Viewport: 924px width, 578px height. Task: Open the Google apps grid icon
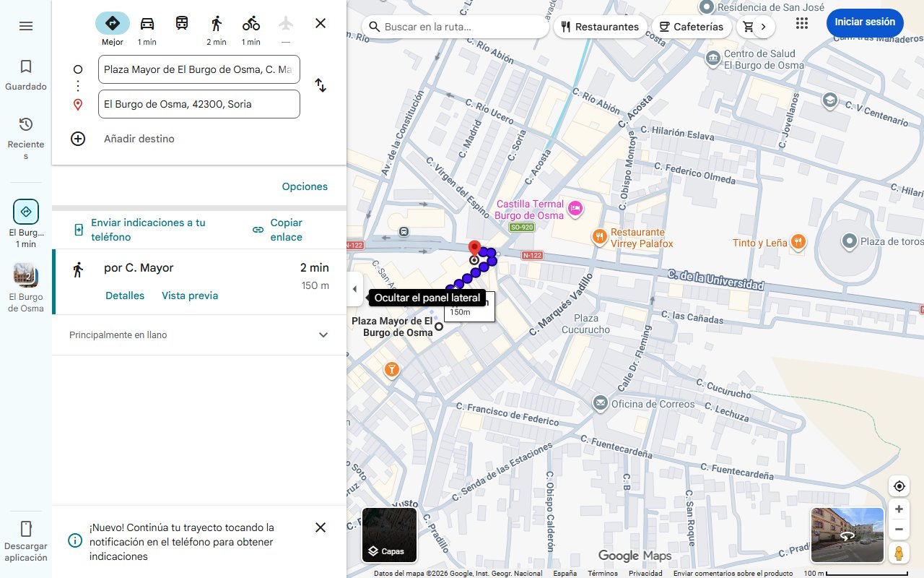tap(801, 23)
